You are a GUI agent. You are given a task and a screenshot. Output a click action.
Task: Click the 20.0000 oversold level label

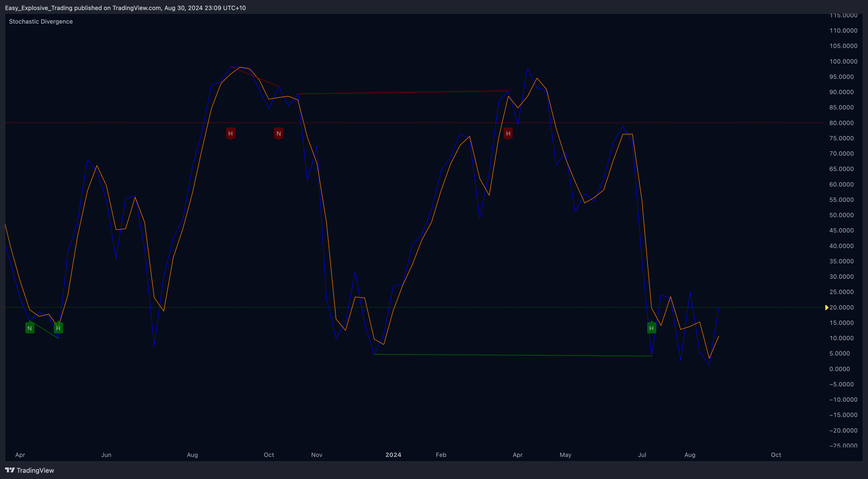841,307
